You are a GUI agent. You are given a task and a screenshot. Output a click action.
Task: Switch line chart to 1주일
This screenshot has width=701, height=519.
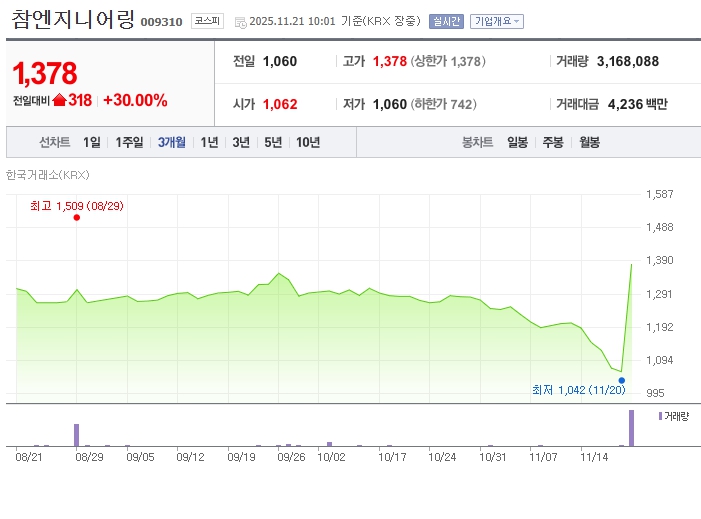click(129, 142)
